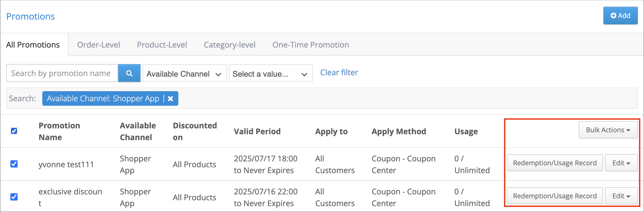
Task: Uncheck the exclusive discount row checkbox
Action: 14,197
